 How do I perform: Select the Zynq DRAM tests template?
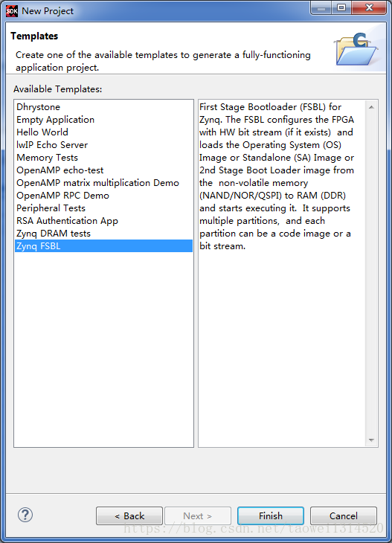point(103,233)
